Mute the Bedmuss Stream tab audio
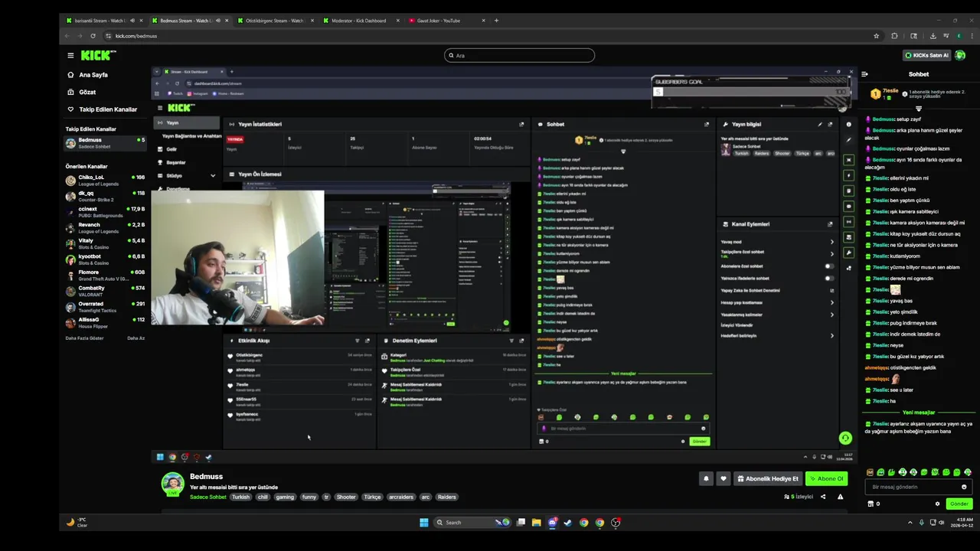980x551 pixels. tap(217, 21)
